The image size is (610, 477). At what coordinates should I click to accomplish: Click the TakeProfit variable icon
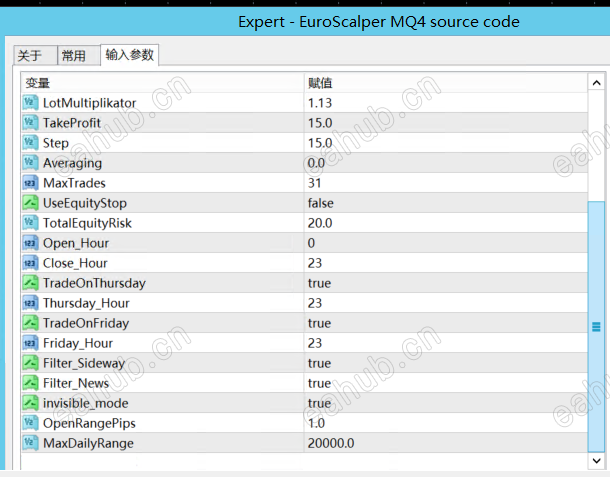coord(30,123)
